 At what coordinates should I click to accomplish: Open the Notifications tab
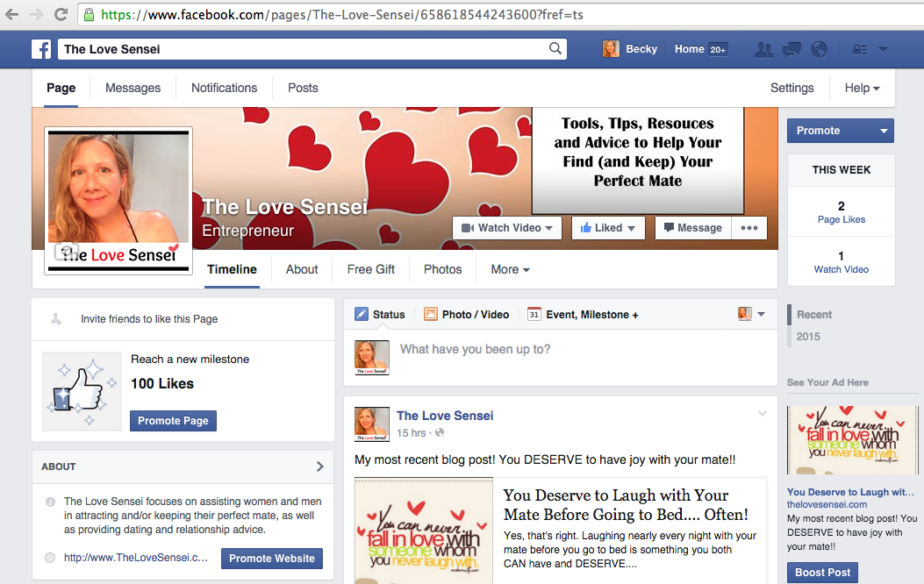(224, 88)
